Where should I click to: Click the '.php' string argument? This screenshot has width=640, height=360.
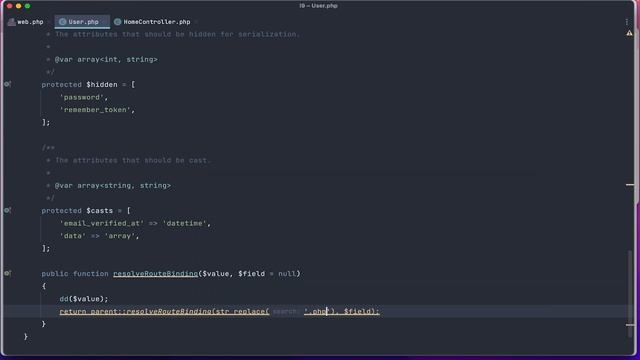[318, 311]
